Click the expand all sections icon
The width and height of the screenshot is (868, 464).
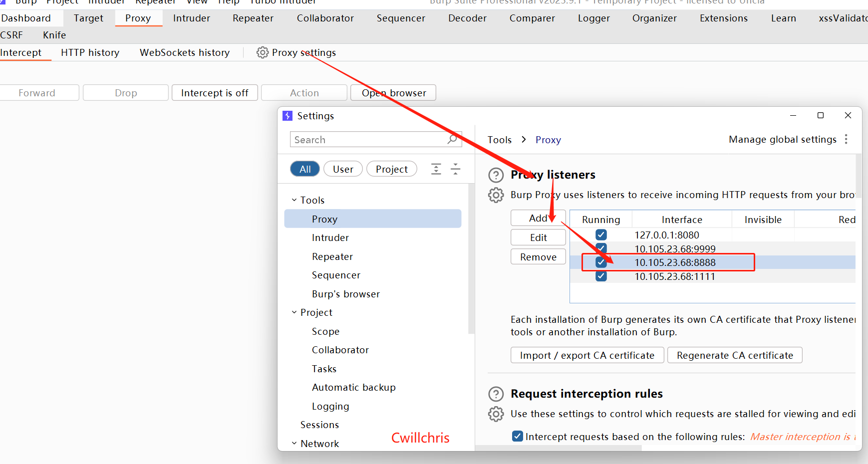pos(436,169)
